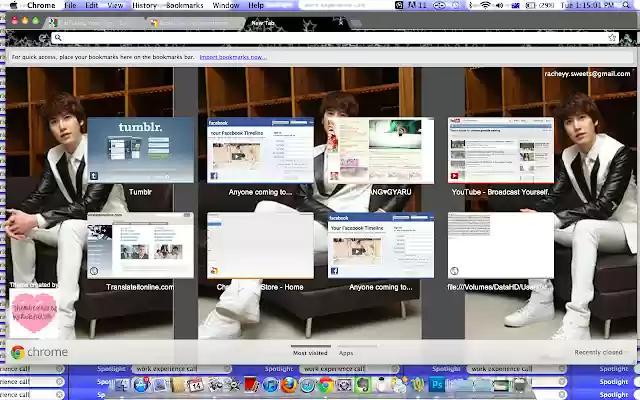Viewport: 640px width, 400px height.
Task: Open the Window menu
Action: pyautogui.click(x=226, y=5)
